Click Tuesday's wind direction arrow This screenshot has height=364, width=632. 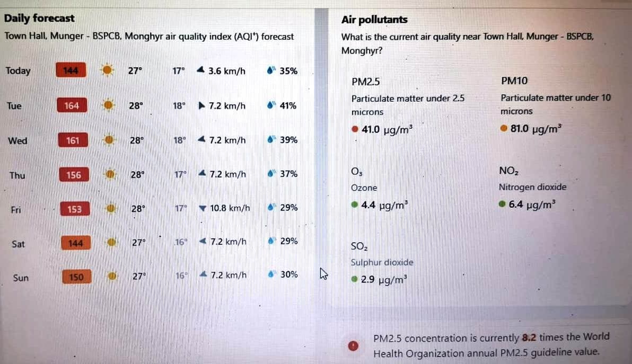201,105
